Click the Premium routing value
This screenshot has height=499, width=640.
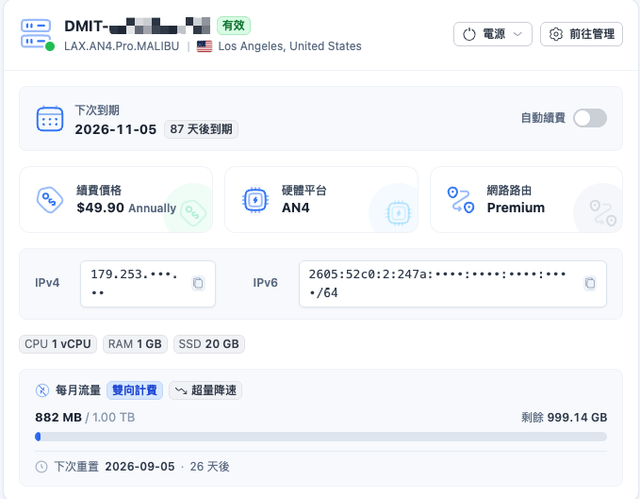(516, 208)
